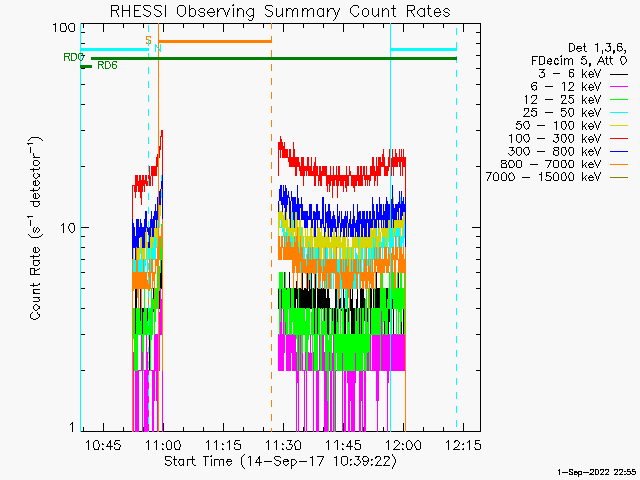Image resolution: width=640 pixels, height=480 pixels.
Task: Click the 100 y-axis label
Action: tap(64, 28)
